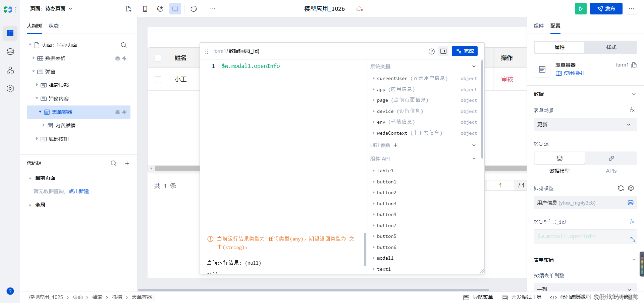Screen dimensions: 644x303
Task: Open the 使用指引 link
Action: [570, 73]
